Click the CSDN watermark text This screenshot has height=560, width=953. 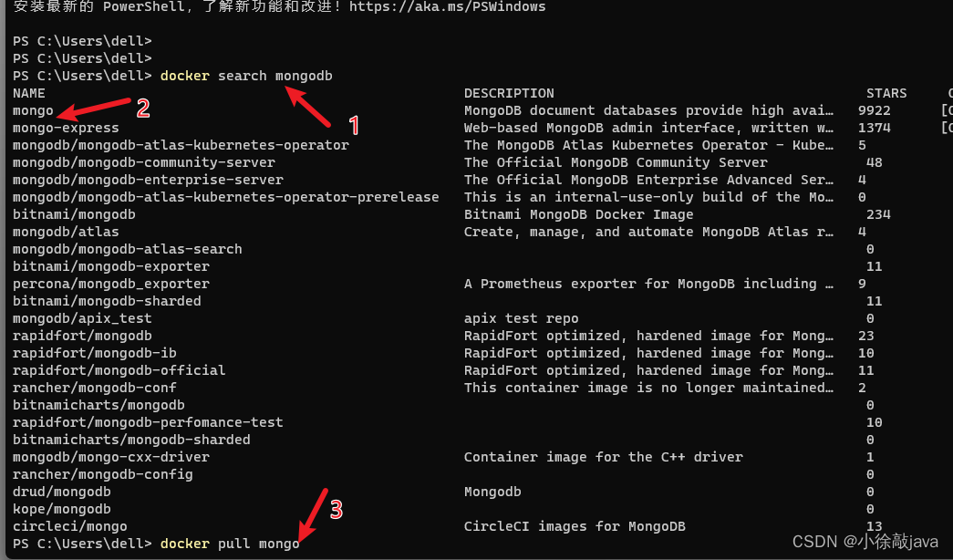coord(865,541)
